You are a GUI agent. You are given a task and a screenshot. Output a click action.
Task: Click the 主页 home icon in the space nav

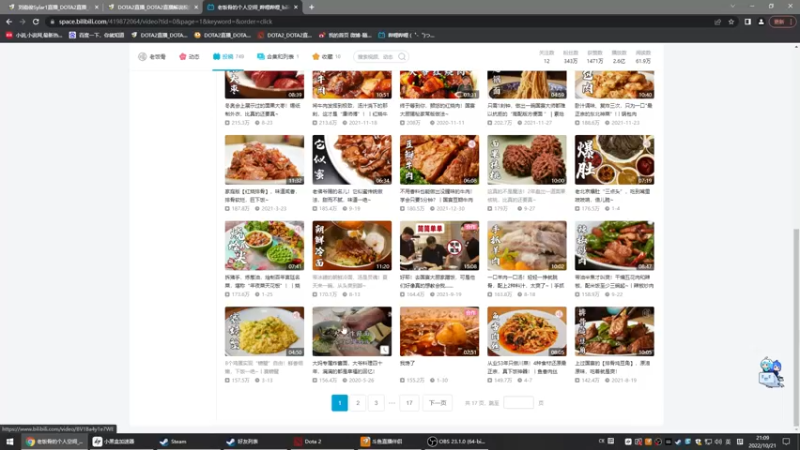tap(142, 57)
